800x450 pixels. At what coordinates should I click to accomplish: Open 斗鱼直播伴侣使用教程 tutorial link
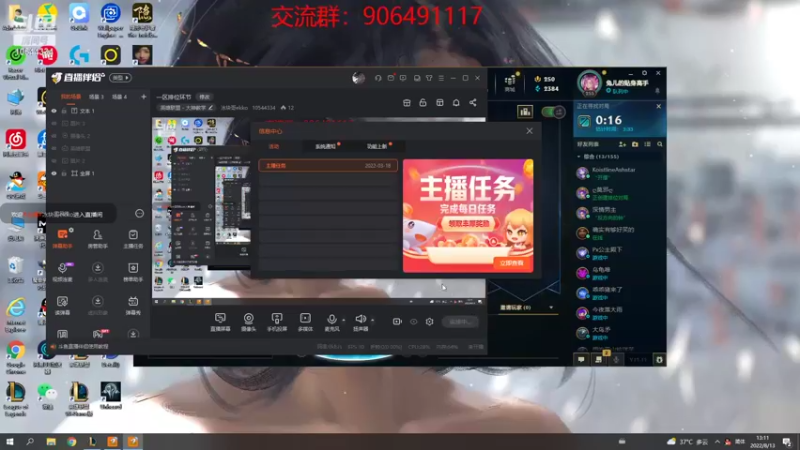pos(83,346)
